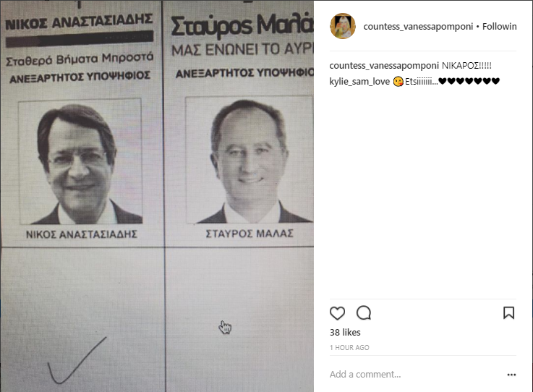This screenshot has height=392, width=533.
Task: Click the kiss emoji in kylie_sam_love's comment
Action: tap(398, 82)
